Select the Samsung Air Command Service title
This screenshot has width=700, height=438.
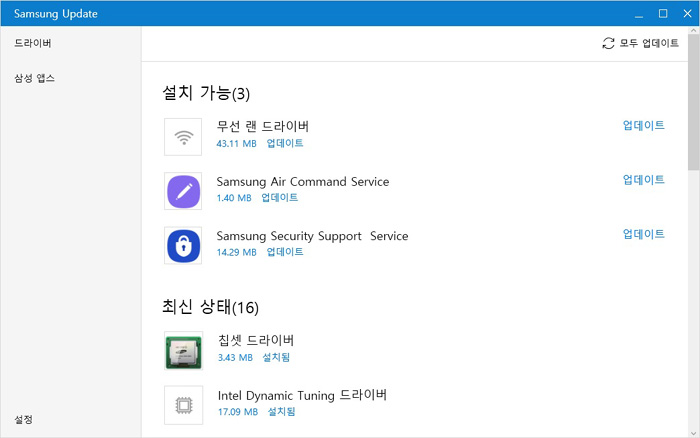303,182
